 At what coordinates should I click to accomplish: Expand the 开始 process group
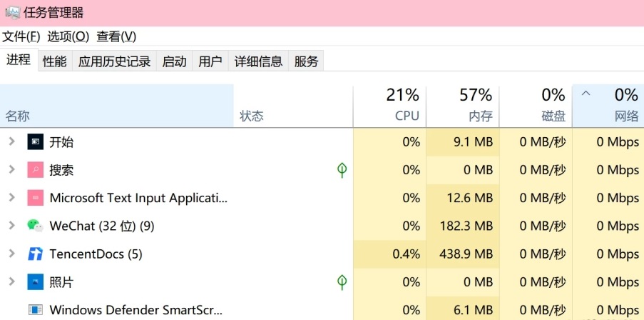point(11,141)
